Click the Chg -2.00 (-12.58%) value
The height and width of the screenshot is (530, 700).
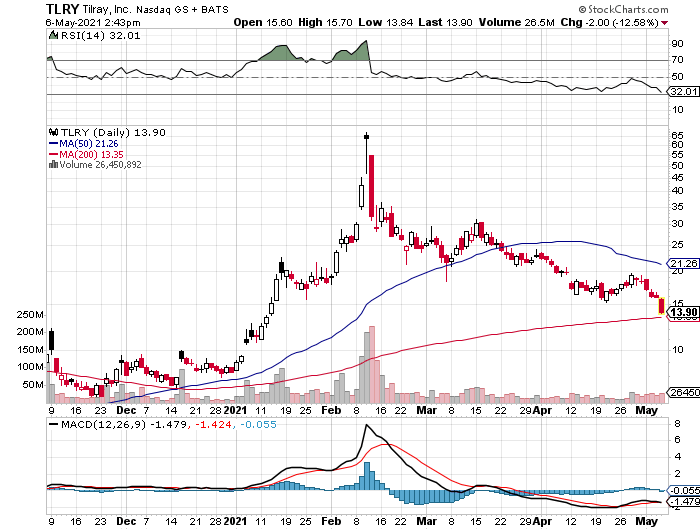[609, 22]
